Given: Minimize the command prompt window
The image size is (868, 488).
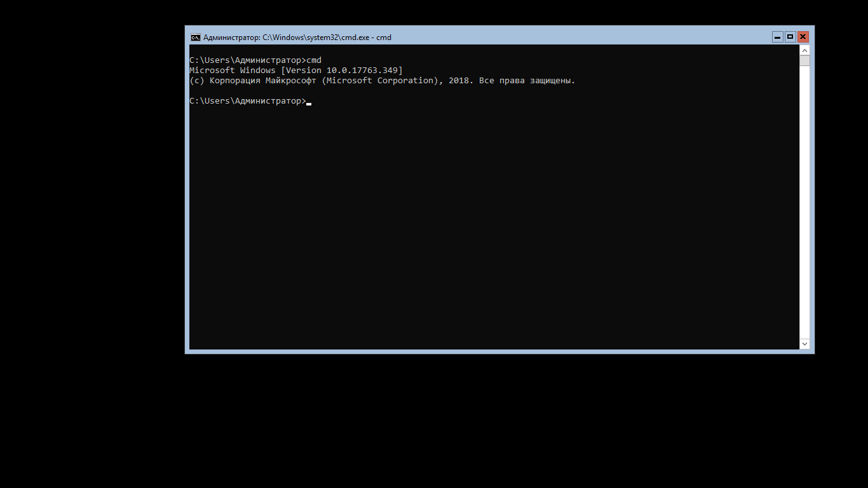Looking at the screenshot, I should click(778, 37).
